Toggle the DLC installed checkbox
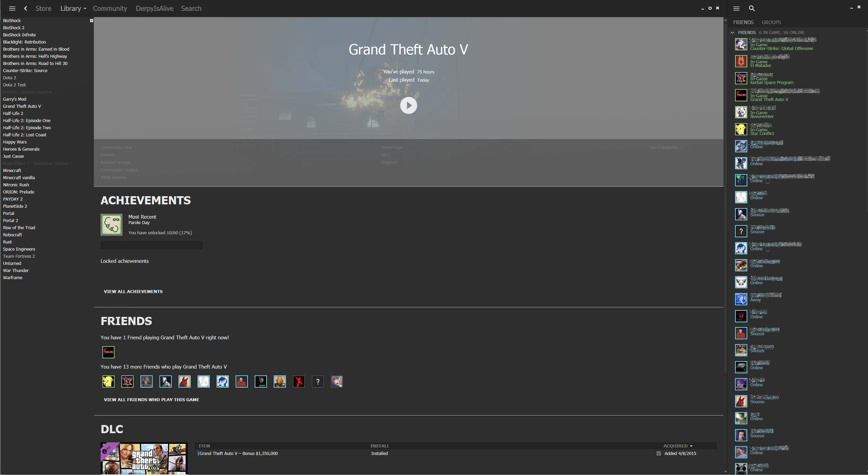Image resolution: width=868 pixels, height=475 pixels. tap(659, 454)
